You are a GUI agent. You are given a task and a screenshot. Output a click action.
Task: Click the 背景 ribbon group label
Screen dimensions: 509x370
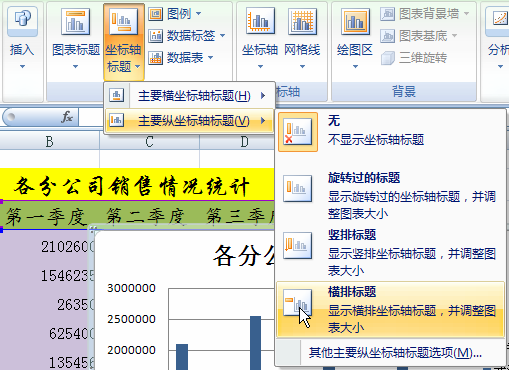tap(404, 91)
